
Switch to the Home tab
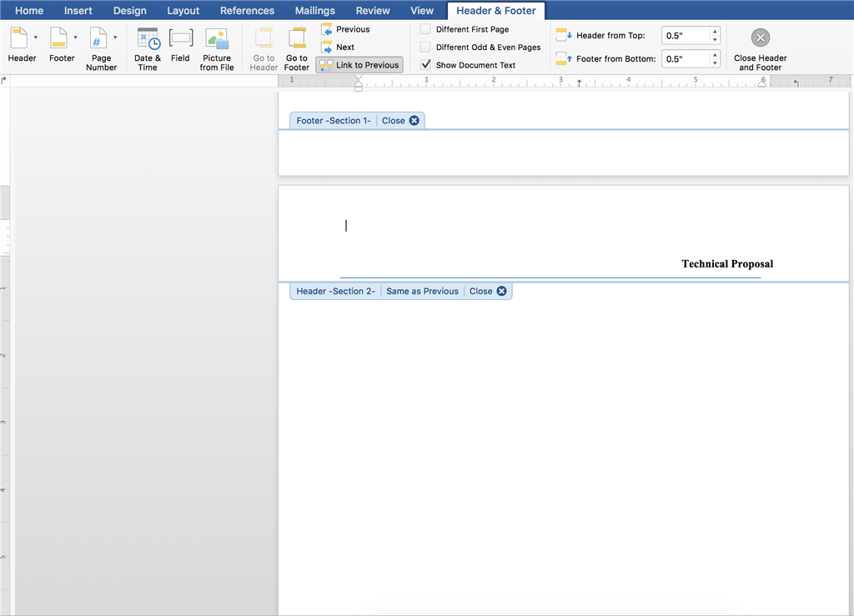[x=29, y=11]
